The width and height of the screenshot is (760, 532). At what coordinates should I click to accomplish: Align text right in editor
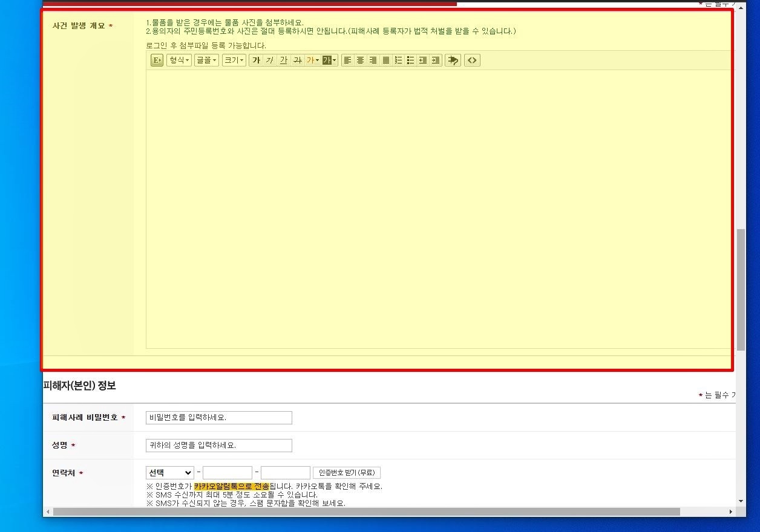point(373,60)
